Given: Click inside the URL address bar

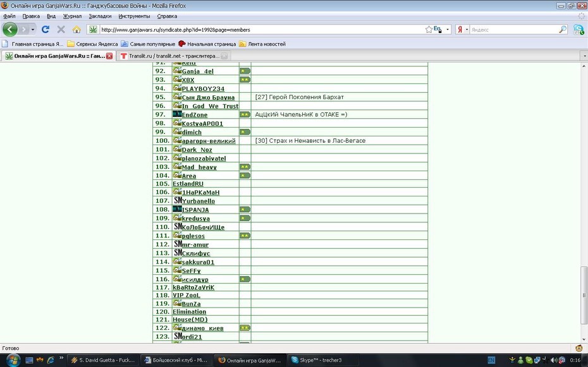Looking at the screenshot, I should (262, 30).
